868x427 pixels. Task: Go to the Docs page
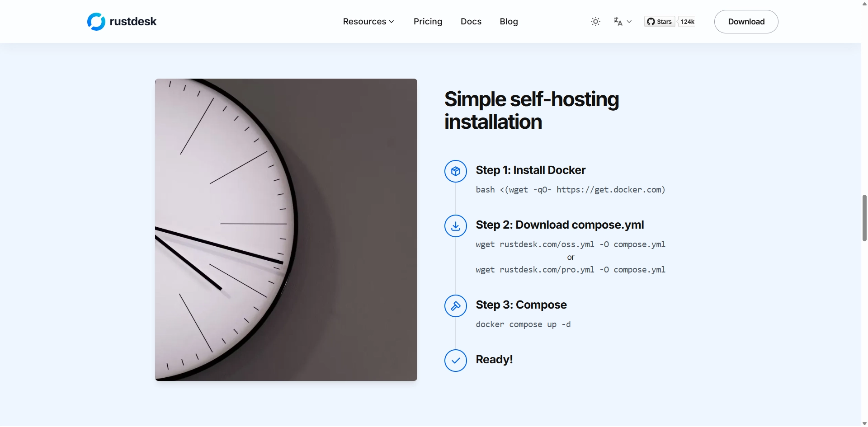click(471, 22)
